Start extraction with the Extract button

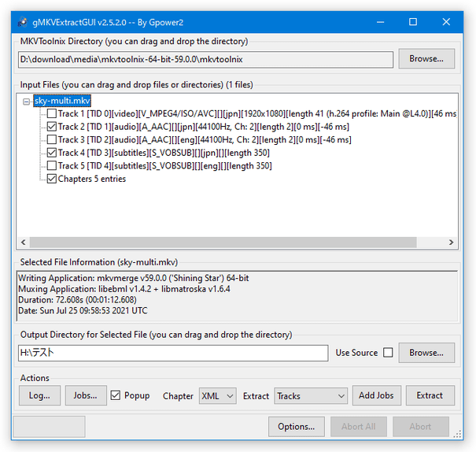(430, 395)
